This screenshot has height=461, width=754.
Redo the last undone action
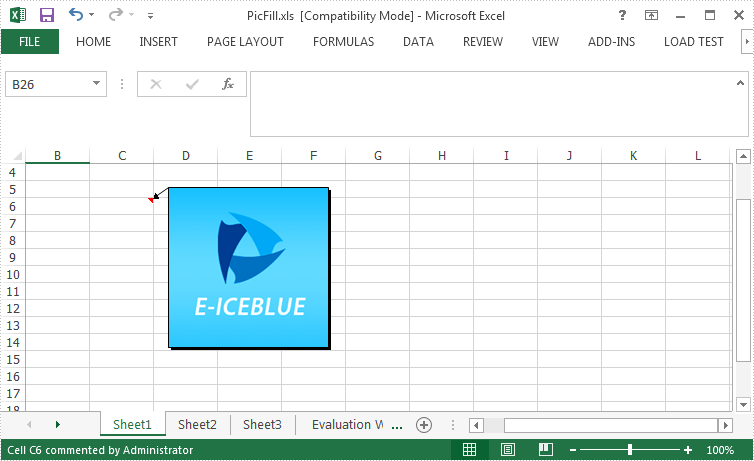[x=115, y=14]
